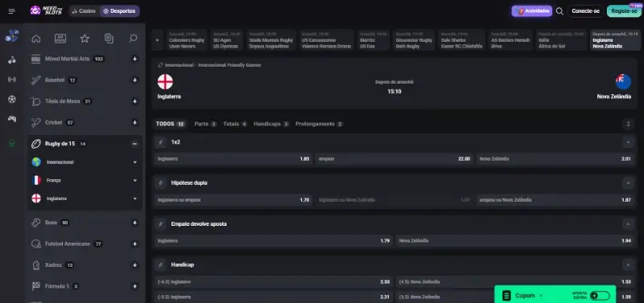This screenshot has width=644, height=303.
Task: Open the cherries slots icon in left rail
Action: (x=12, y=59)
